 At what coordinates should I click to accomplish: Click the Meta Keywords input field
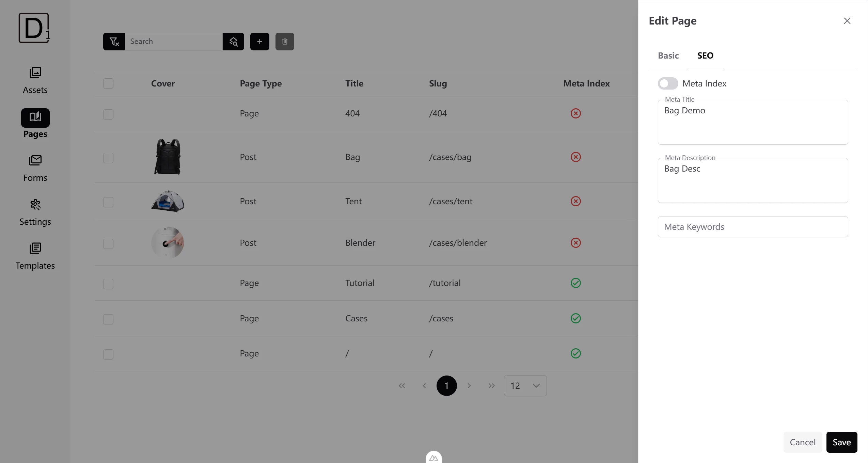(x=753, y=227)
